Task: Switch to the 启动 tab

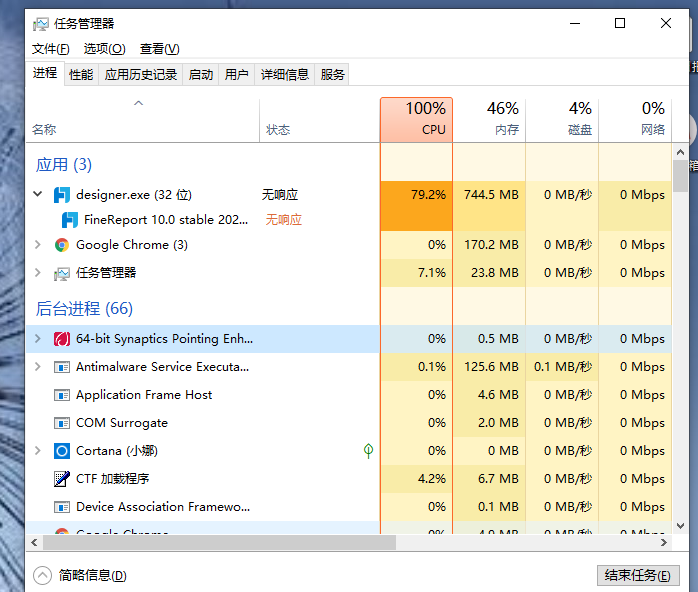Action: click(201, 74)
